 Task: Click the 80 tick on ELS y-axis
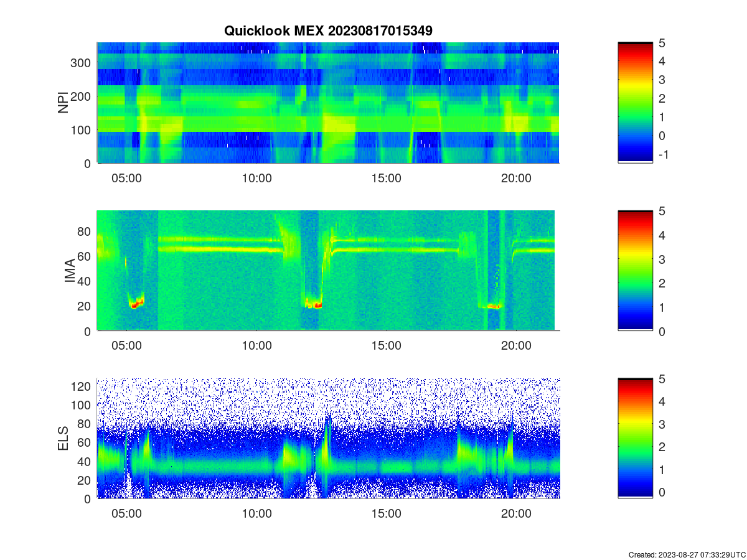pos(85,424)
